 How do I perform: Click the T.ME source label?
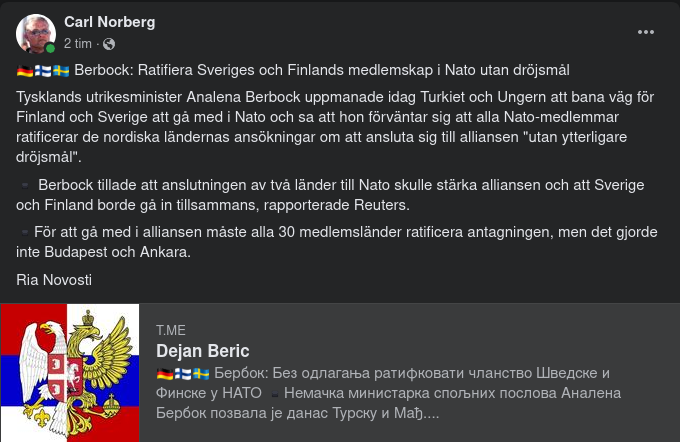tap(170, 330)
